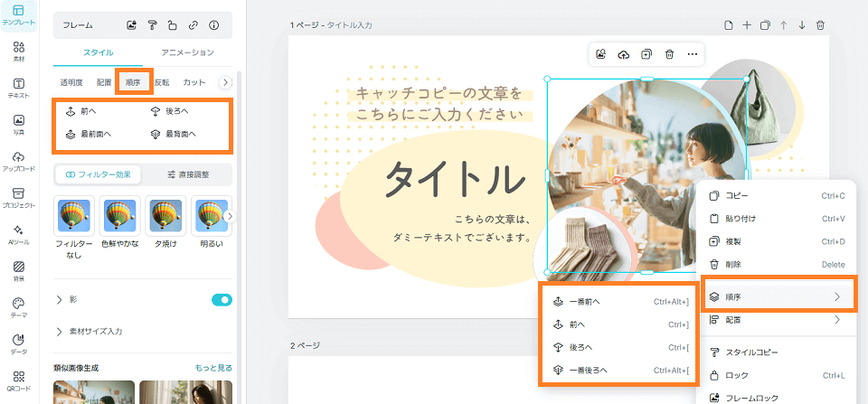Choose ロック from the context menu
868x404 pixels.
coord(778,375)
